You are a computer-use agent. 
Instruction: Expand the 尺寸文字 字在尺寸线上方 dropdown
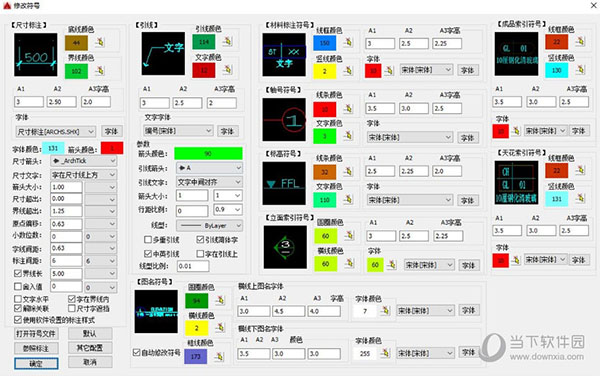(x=83, y=175)
